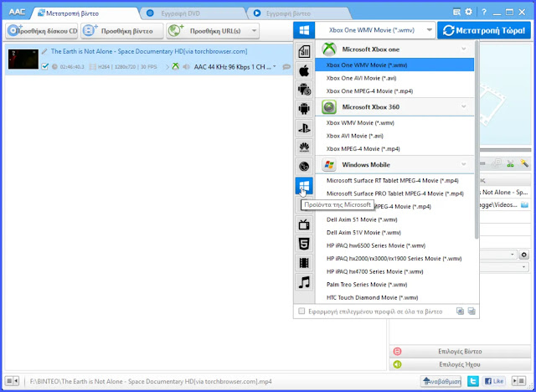Viewport: 536px width, 392px height.
Task: Select the PlayStation devices category icon
Action: point(304,128)
